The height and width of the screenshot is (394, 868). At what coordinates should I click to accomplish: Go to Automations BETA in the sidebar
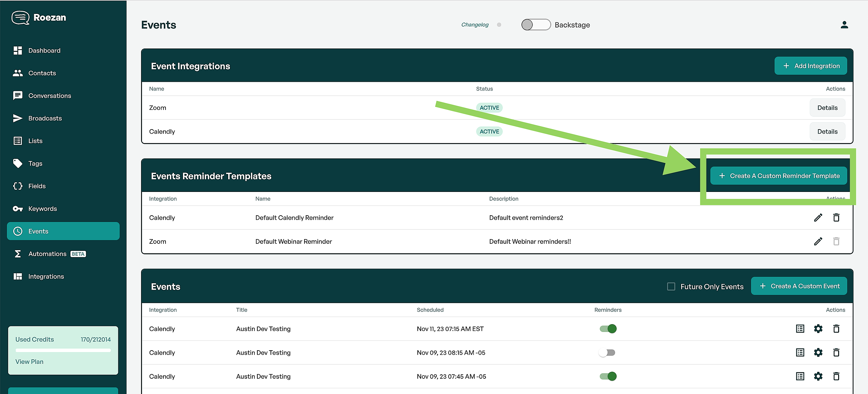click(x=47, y=254)
